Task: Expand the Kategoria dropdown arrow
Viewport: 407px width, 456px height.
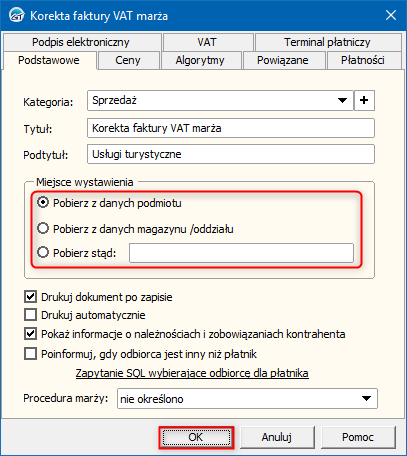Action: (342, 100)
